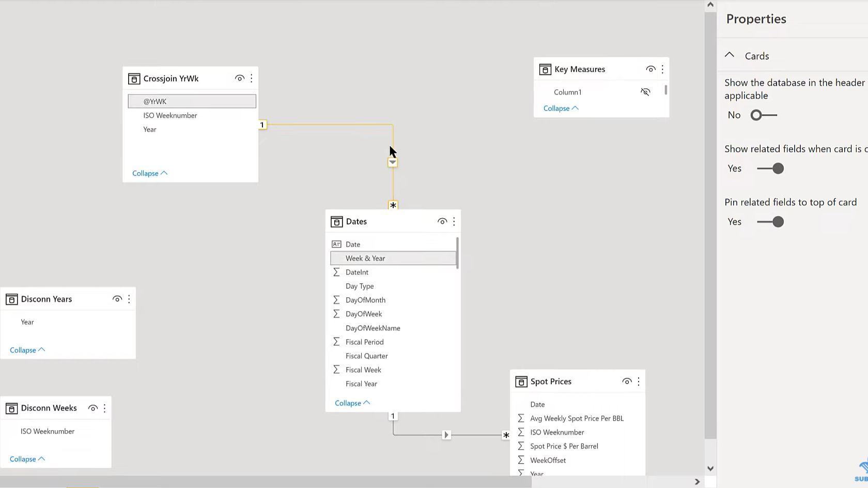Collapse the Dates card
The height and width of the screenshot is (488, 868).
click(x=352, y=403)
